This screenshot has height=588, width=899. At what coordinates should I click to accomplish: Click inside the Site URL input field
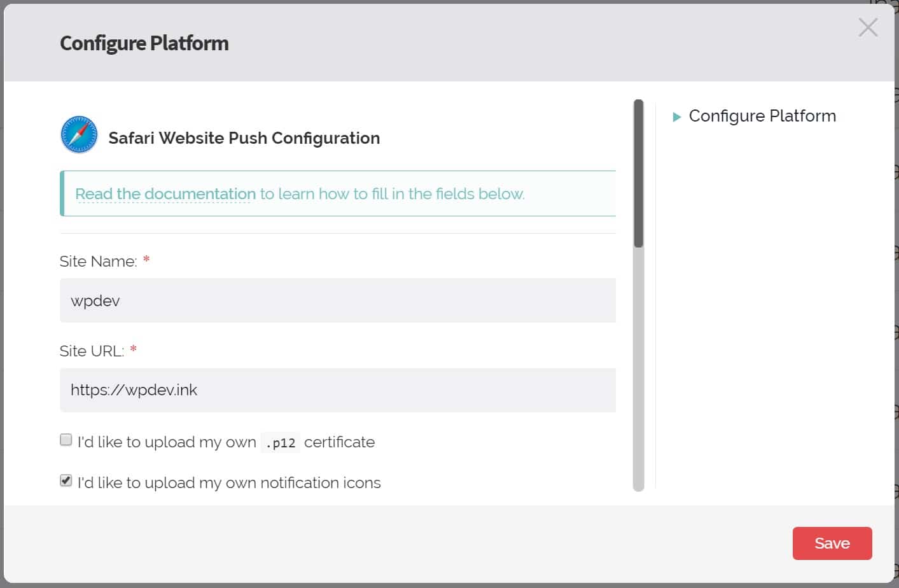(337, 390)
